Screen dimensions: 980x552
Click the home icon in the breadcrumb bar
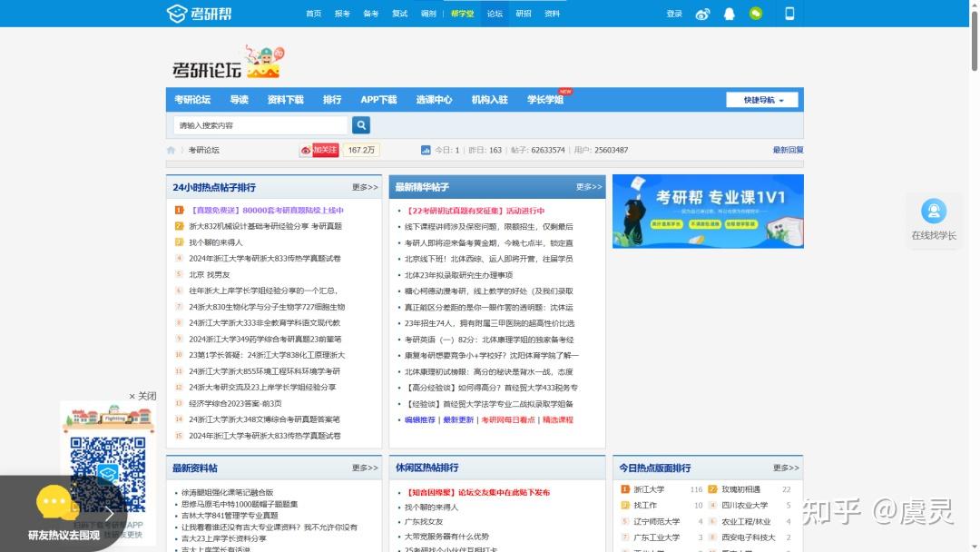click(x=171, y=149)
